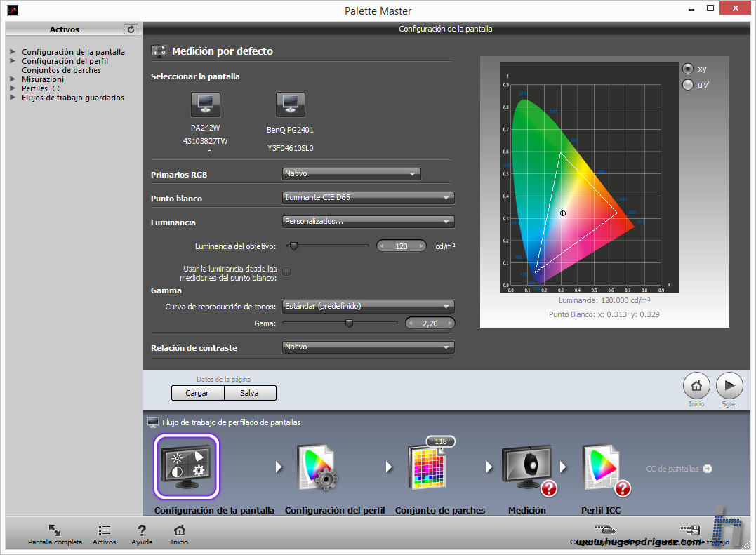756x555 pixels.
Task: Open the Punto blanco dropdown
Action: (368, 198)
